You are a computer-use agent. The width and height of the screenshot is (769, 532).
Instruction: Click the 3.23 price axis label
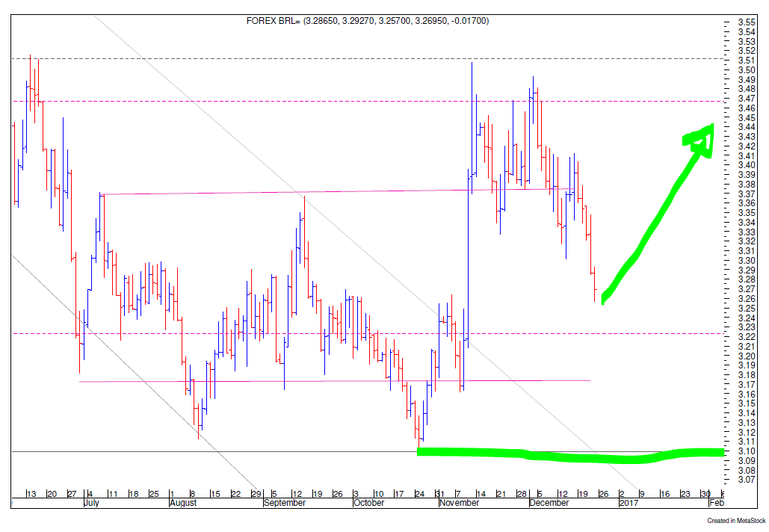point(747,327)
